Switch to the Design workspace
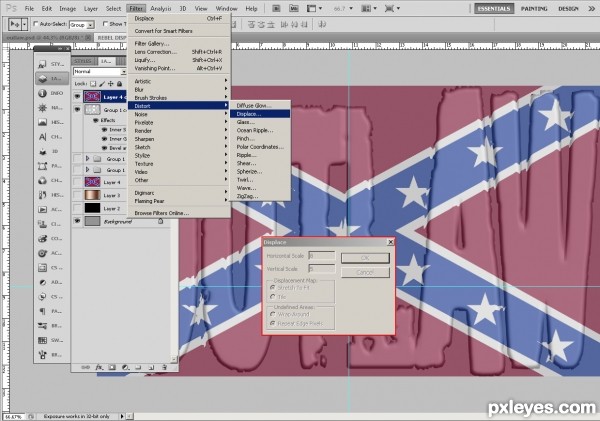Screen dimensions: 600x421 point(568,8)
